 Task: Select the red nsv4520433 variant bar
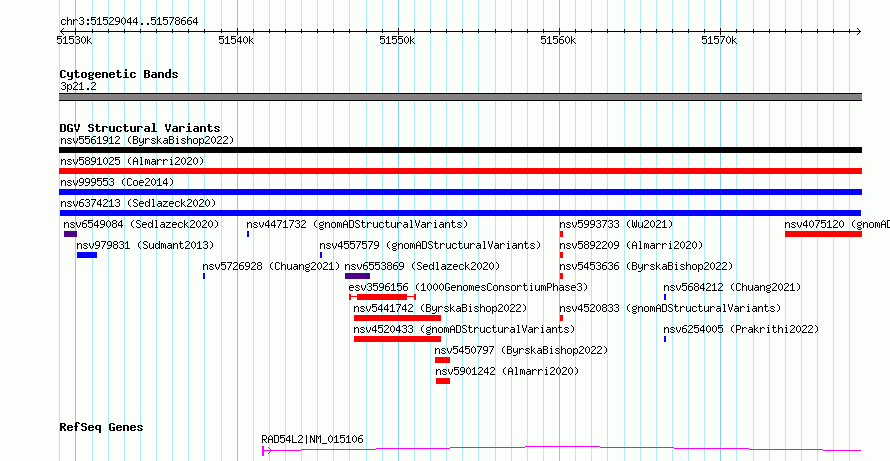[397, 339]
